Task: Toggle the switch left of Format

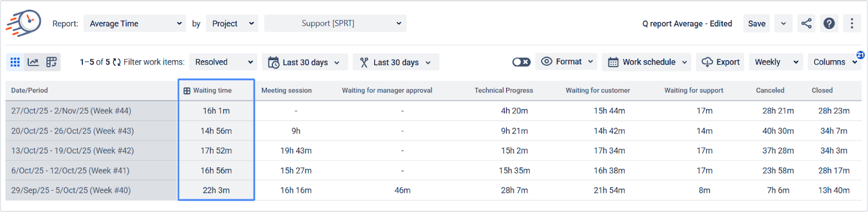Action: 521,62
